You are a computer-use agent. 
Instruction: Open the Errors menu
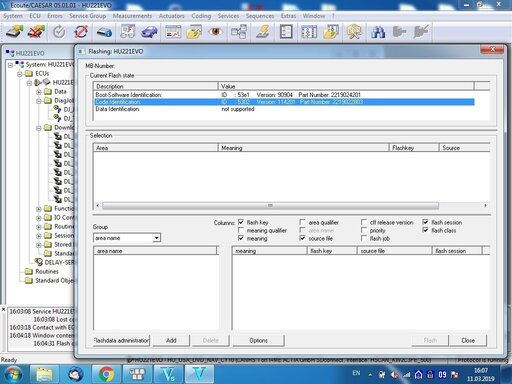coord(55,16)
